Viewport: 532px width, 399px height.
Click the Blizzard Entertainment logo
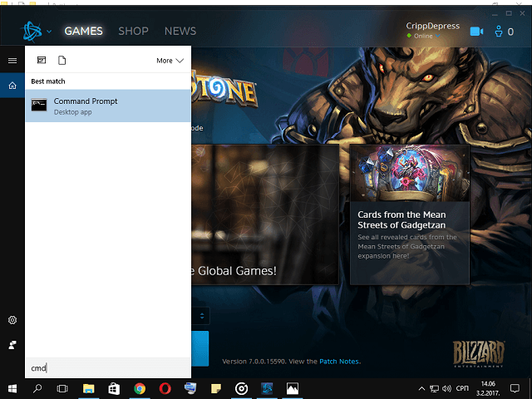tap(479, 354)
